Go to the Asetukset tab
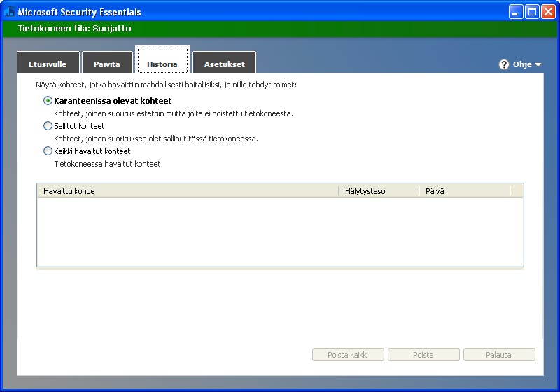Image resolution: width=560 pixels, height=392 pixels. 224,62
